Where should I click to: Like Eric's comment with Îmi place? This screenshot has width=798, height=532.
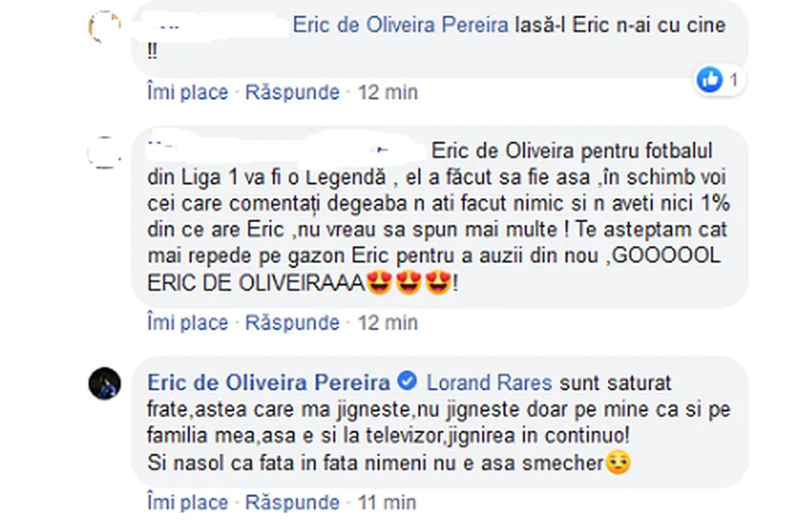[x=188, y=502]
